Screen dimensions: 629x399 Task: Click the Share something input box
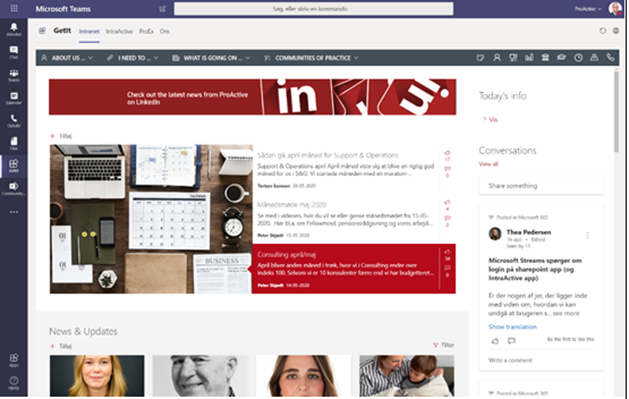tap(541, 186)
